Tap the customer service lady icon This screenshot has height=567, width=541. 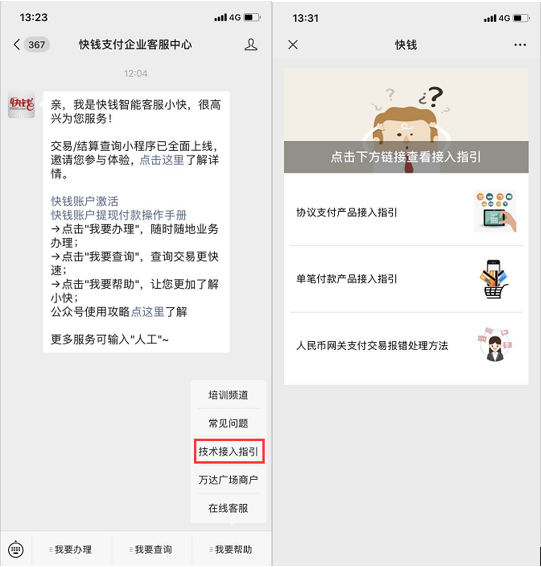point(495,345)
